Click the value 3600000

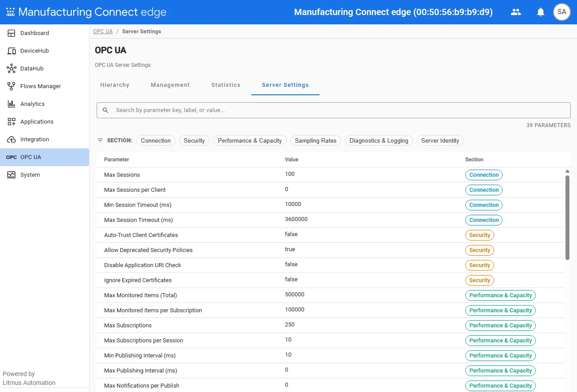point(296,219)
